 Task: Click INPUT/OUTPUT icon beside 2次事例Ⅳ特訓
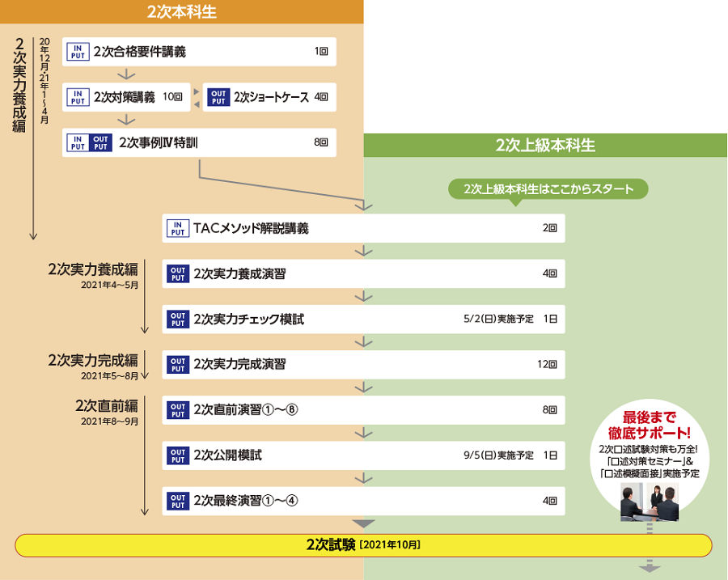click(x=89, y=142)
